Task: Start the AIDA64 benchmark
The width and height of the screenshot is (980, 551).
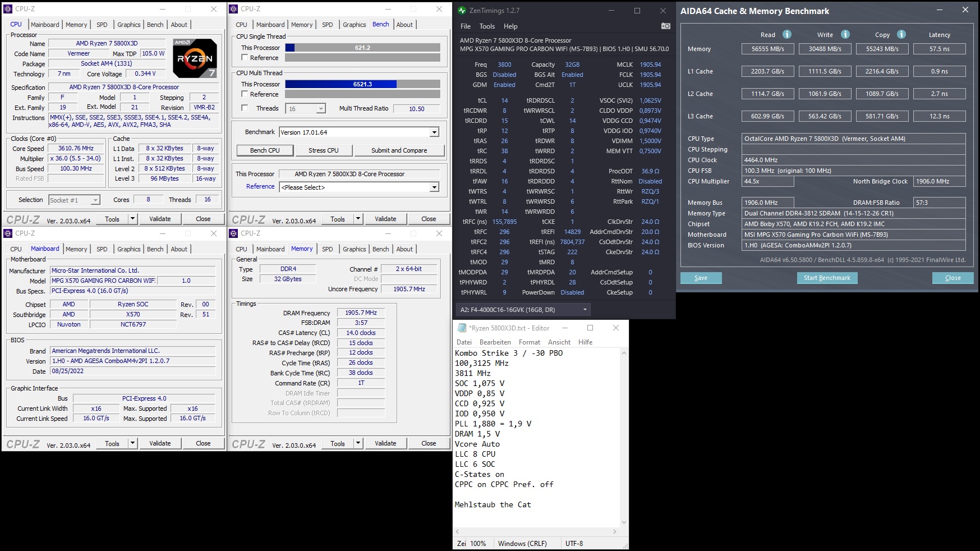Action: click(827, 278)
